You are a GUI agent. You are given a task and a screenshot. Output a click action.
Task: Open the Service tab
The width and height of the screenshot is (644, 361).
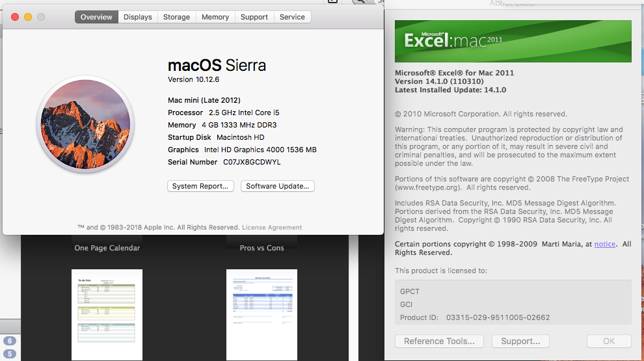point(292,17)
